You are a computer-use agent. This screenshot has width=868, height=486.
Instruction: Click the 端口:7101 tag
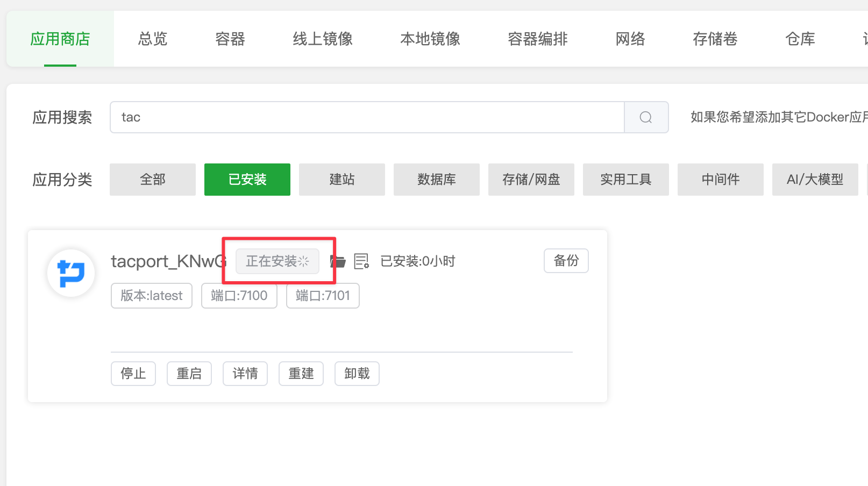323,296
